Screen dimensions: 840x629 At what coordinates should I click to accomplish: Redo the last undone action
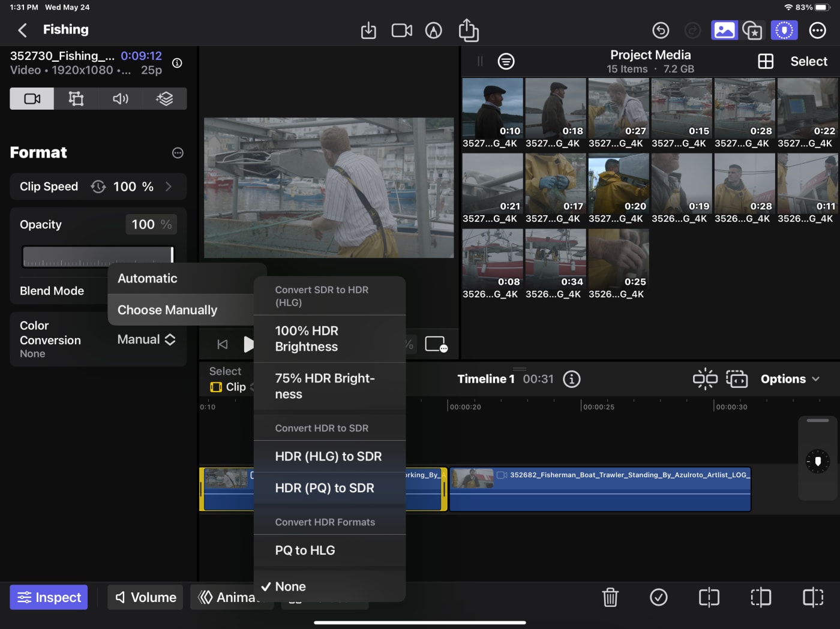(692, 30)
